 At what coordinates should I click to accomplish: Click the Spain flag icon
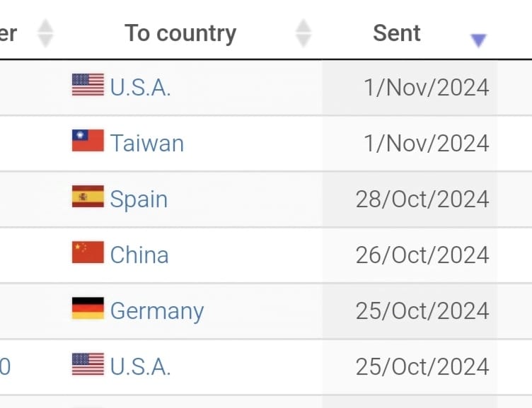88,197
